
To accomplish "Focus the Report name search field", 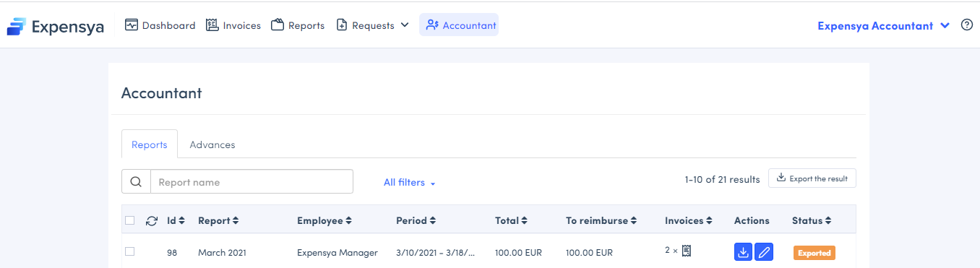I will (x=252, y=182).
